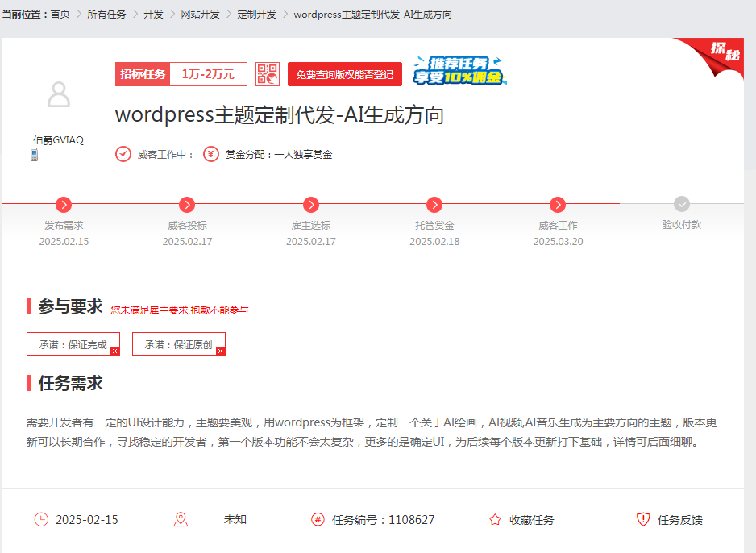Click the 托管赏金 step arrow icon
The height and width of the screenshot is (553, 756).
click(434, 205)
